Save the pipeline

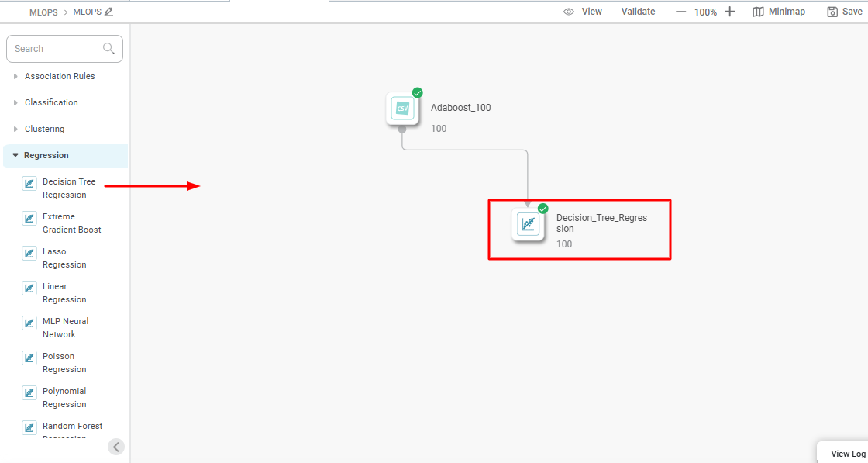point(844,12)
